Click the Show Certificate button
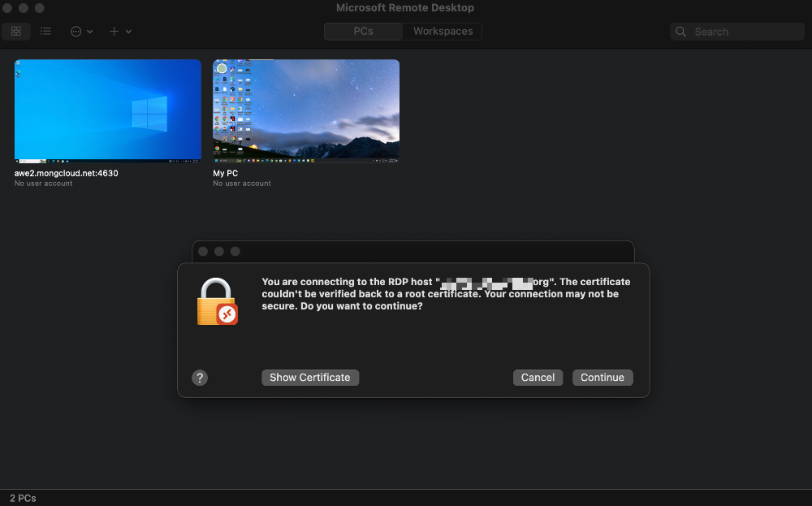 coord(310,378)
